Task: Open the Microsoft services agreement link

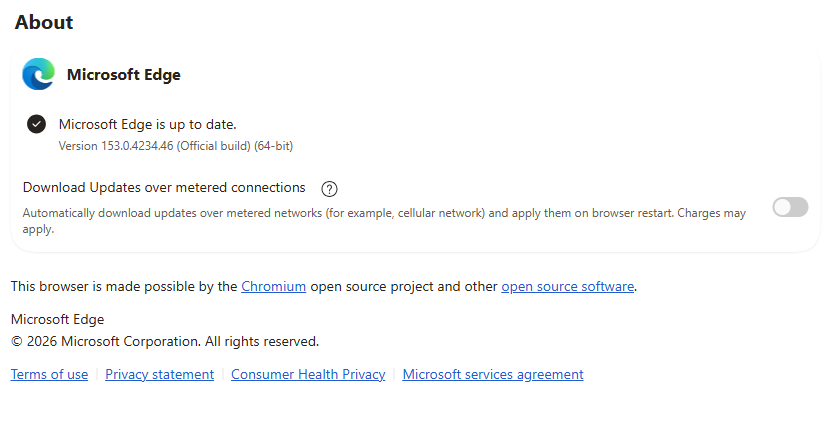Action: tap(493, 374)
